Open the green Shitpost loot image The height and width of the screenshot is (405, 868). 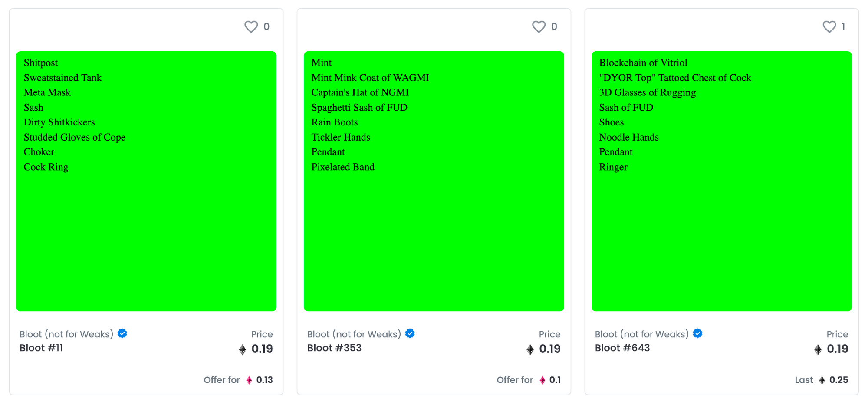pyautogui.click(x=146, y=181)
